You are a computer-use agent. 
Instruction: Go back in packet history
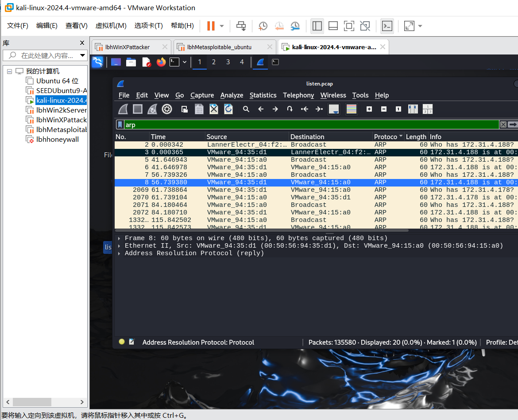(x=261, y=109)
